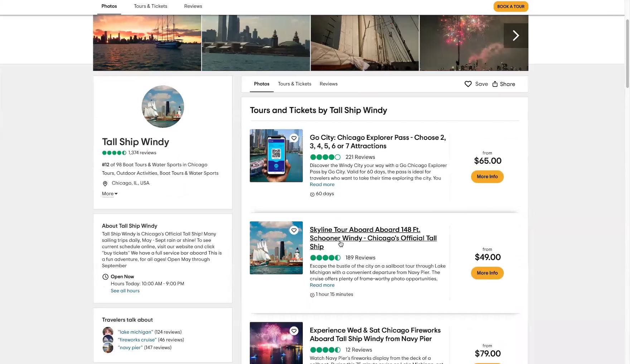Favorite the Skyline Tour Aboard Windy
This screenshot has height=364, width=630.
[x=294, y=230]
